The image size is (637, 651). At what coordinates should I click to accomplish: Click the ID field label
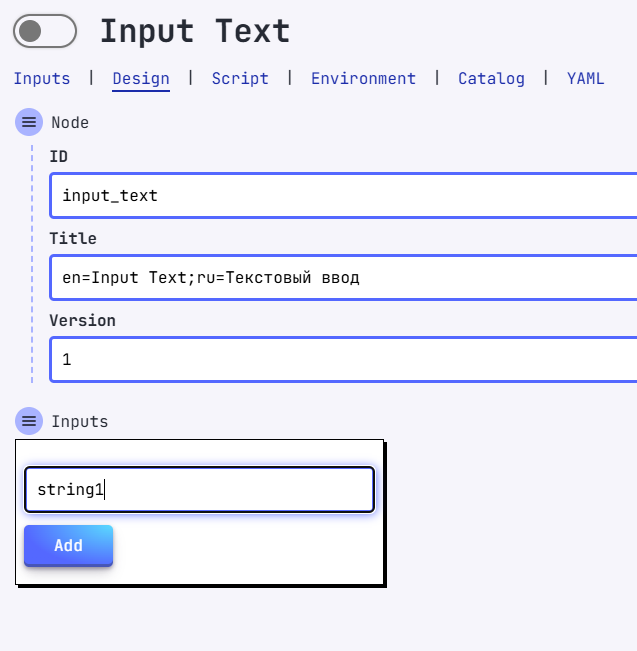click(59, 157)
